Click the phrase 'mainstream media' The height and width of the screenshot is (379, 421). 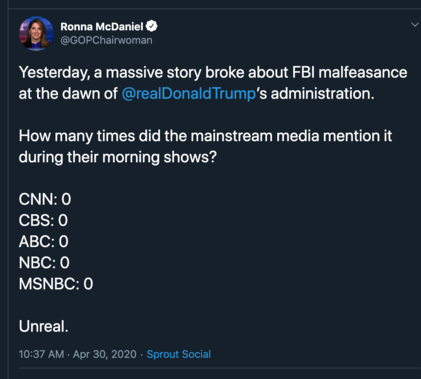pyautogui.click(x=255, y=136)
